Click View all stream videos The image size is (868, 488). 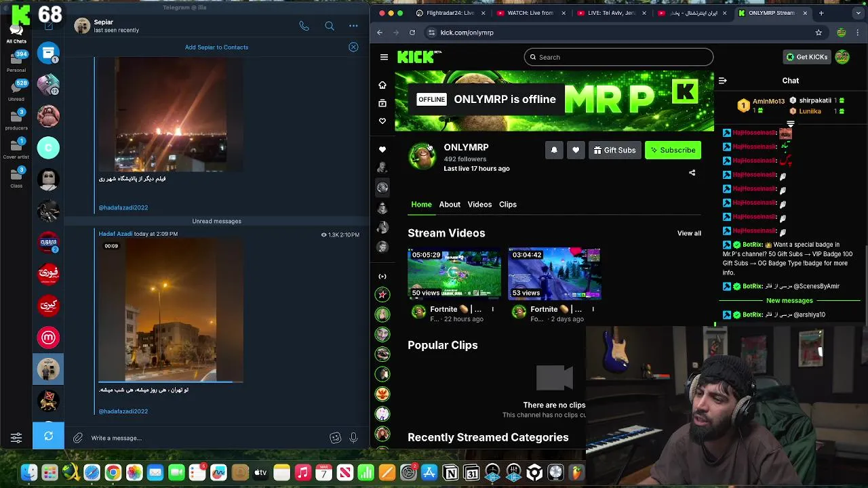689,233
